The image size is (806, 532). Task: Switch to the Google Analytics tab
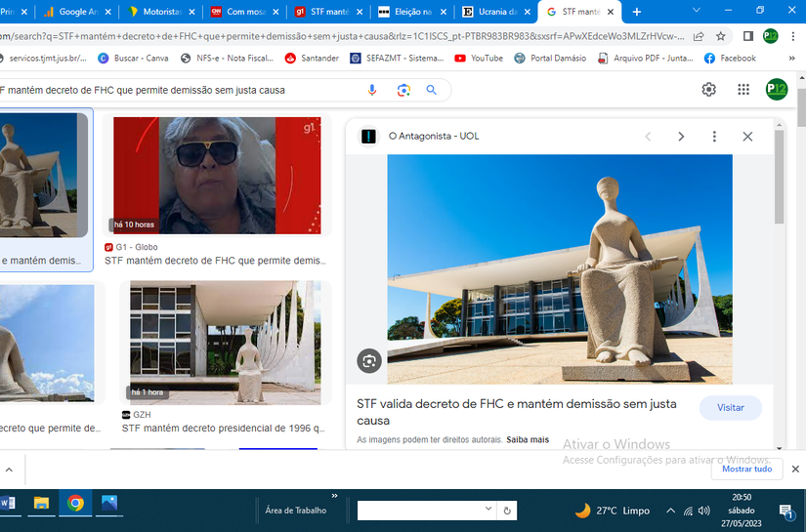tap(77, 12)
